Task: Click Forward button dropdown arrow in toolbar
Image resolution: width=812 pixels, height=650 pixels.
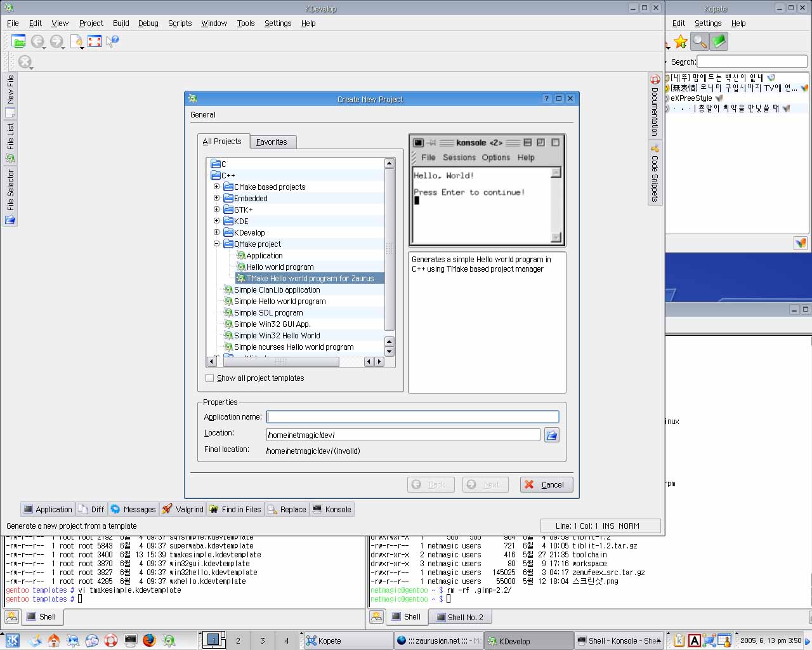Action: coord(63,48)
